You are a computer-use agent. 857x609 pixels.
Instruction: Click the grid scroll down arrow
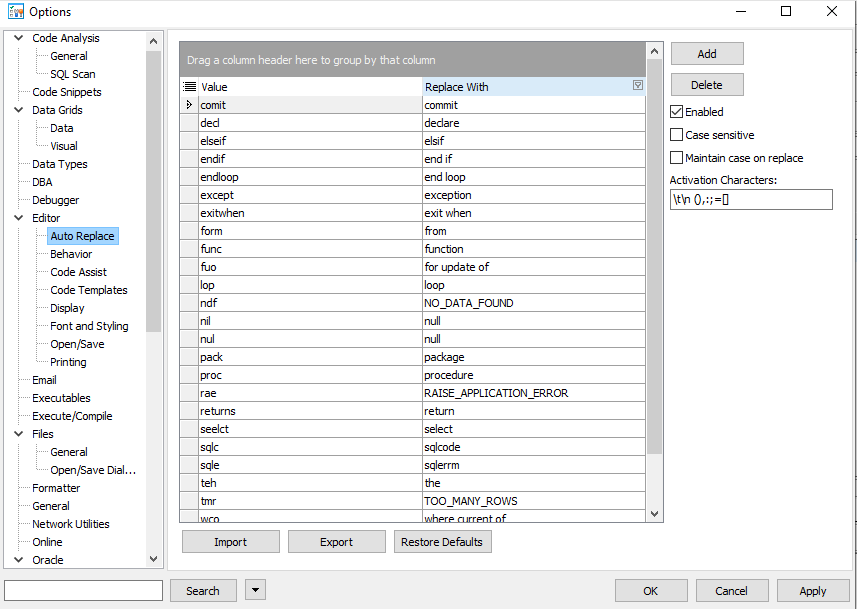(654, 514)
